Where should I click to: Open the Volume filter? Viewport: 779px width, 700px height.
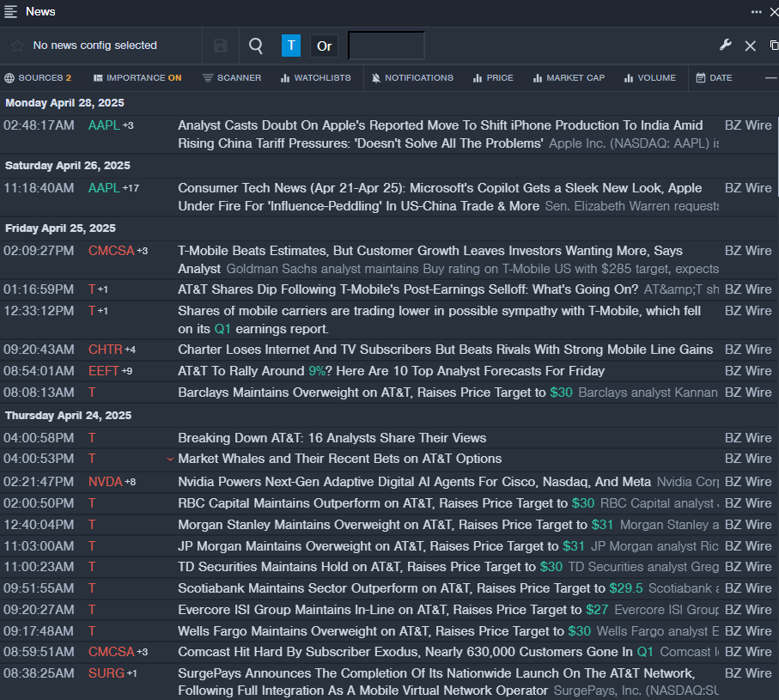pyautogui.click(x=650, y=78)
